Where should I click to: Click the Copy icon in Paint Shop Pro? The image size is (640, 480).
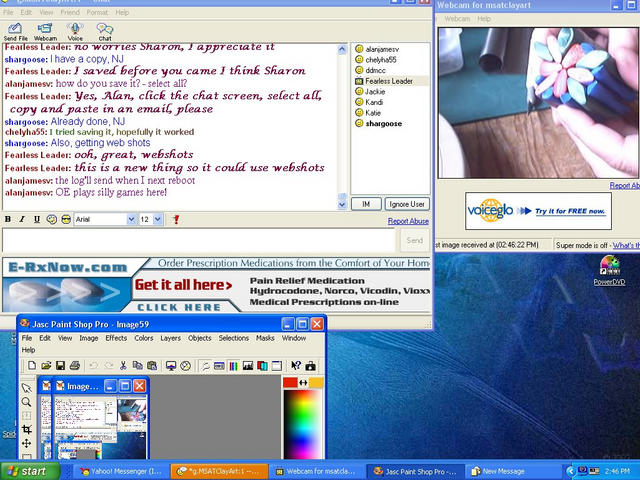click(138, 366)
